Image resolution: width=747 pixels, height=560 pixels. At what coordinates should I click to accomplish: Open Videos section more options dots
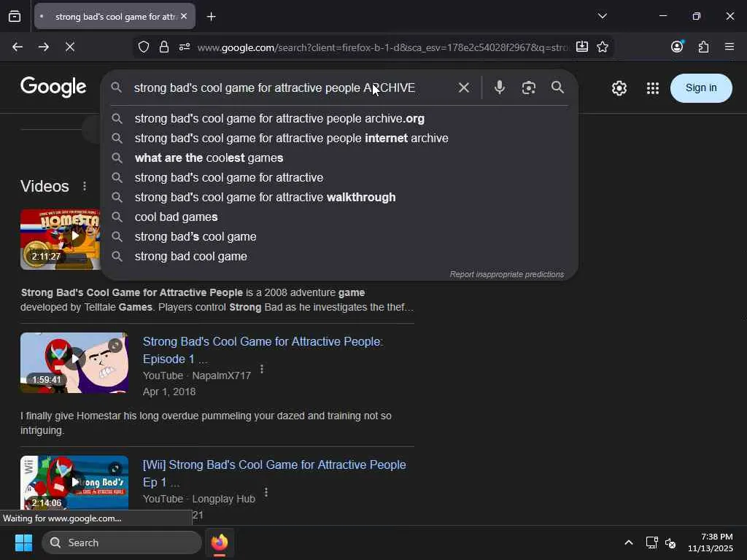pyautogui.click(x=85, y=186)
